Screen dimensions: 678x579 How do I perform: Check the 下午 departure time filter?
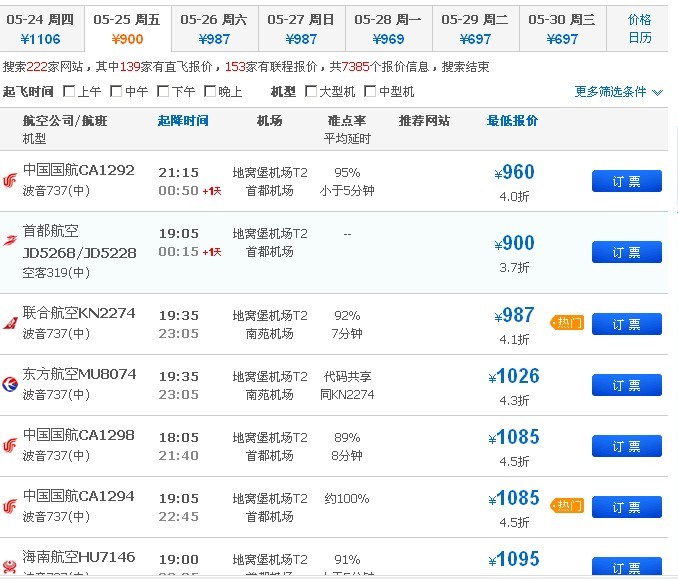click(x=163, y=91)
